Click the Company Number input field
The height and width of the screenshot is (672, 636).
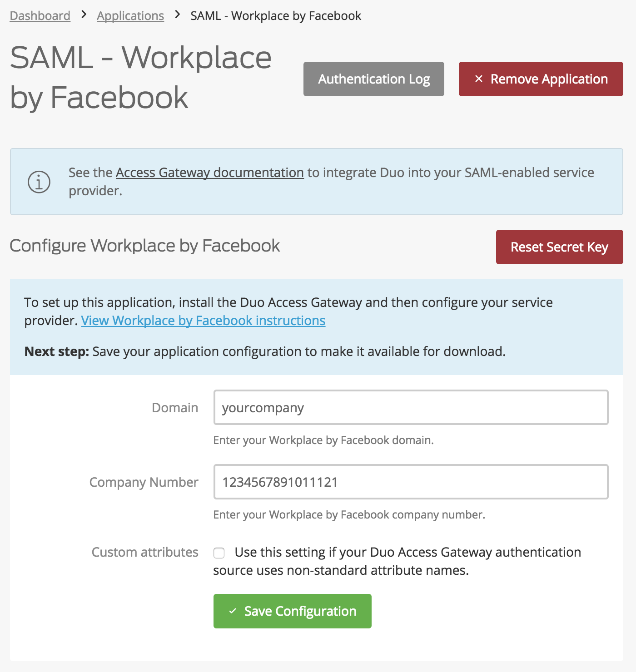click(x=411, y=482)
